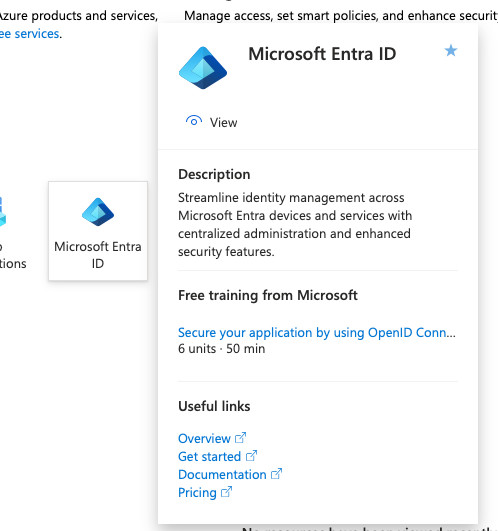Toggle favorite star for Microsoft Entra ID

click(x=451, y=51)
